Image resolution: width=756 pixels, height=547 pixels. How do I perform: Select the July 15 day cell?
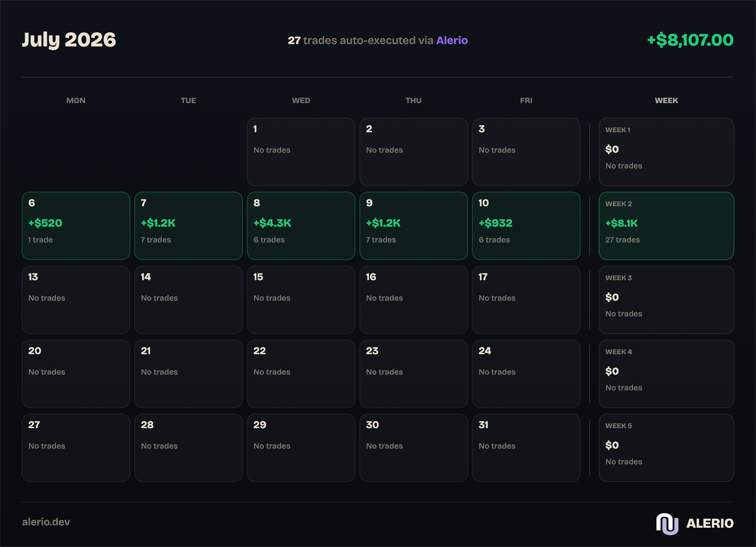click(x=301, y=300)
